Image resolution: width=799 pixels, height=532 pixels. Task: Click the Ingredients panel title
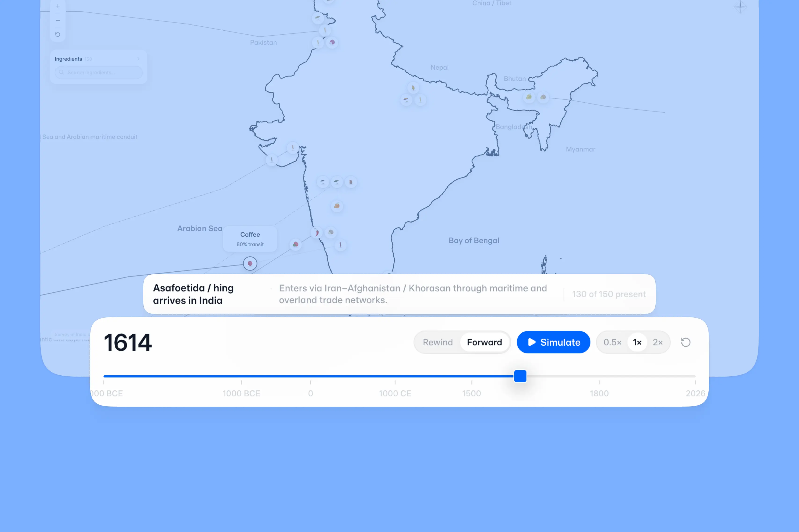pyautogui.click(x=68, y=59)
